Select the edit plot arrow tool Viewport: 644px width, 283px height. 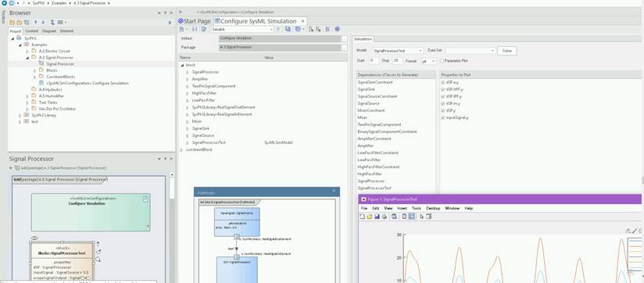click(x=421, y=217)
